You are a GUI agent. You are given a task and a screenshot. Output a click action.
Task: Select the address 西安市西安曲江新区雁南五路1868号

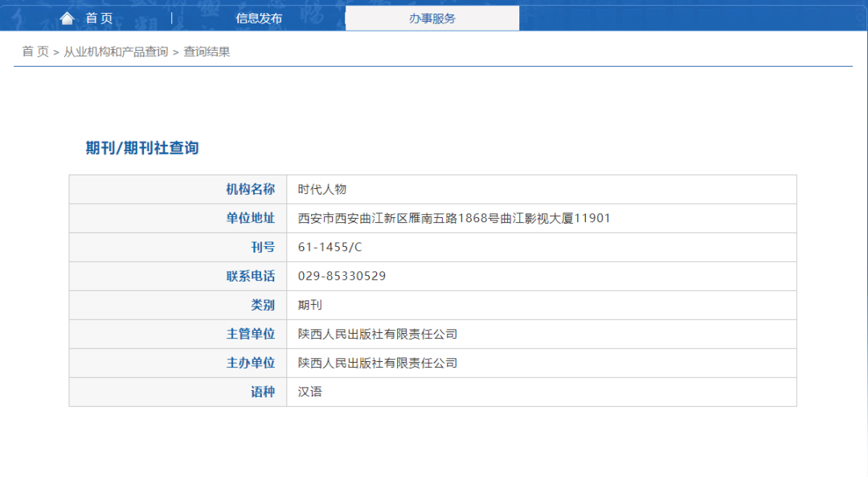399,218
